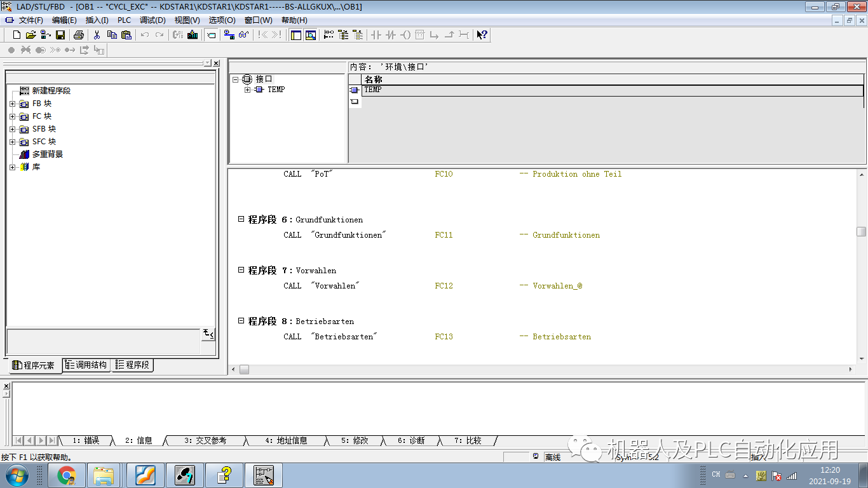Image resolution: width=868 pixels, height=488 pixels.
Task: Expand the SFC 块 tree node
Action: [12, 142]
